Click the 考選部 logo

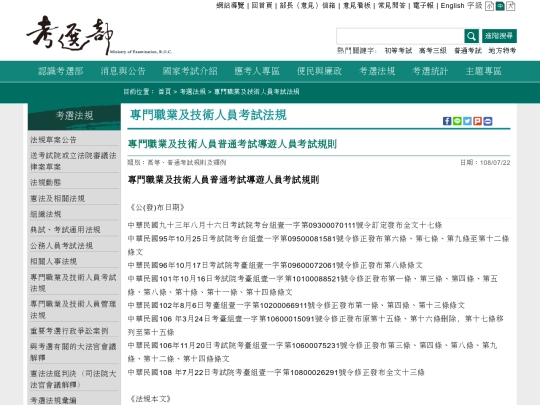click(99, 35)
